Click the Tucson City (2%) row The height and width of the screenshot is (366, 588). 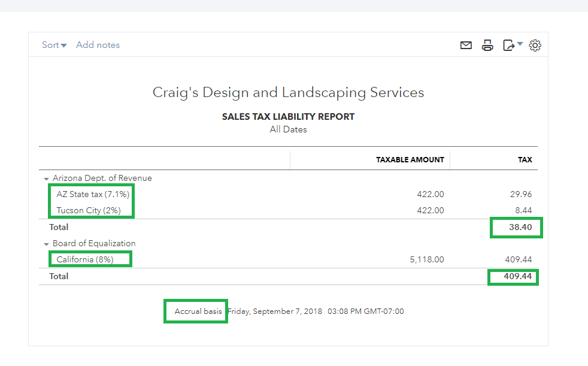point(89,210)
